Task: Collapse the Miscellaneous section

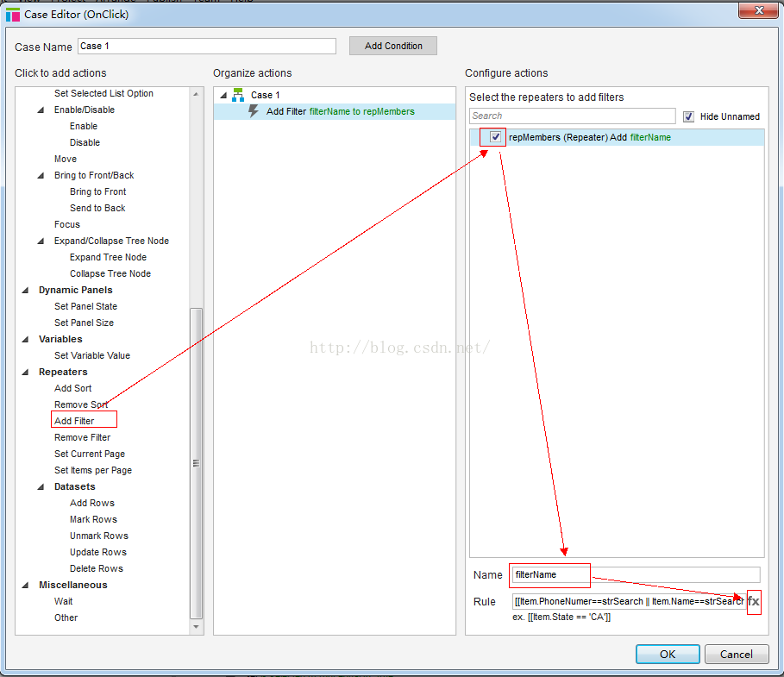Action: point(25,585)
